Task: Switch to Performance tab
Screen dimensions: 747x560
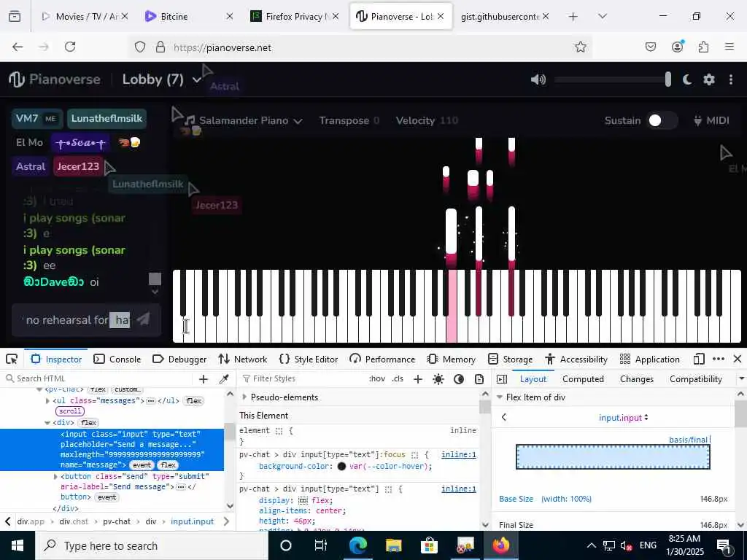Action: tap(382, 359)
